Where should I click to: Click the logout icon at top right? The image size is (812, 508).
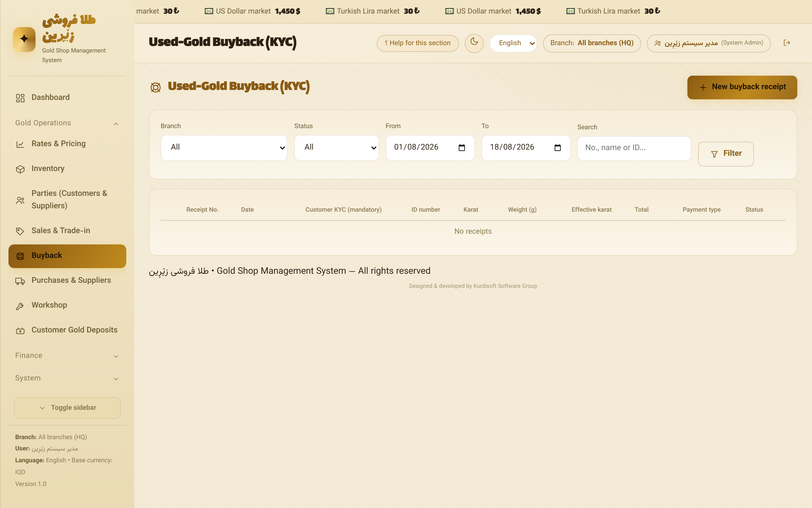point(787,43)
